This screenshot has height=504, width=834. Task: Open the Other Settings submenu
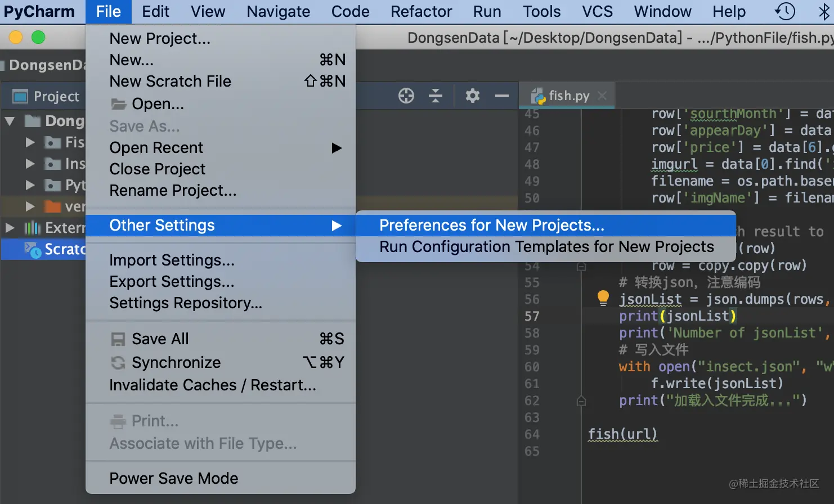(x=221, y=226)
